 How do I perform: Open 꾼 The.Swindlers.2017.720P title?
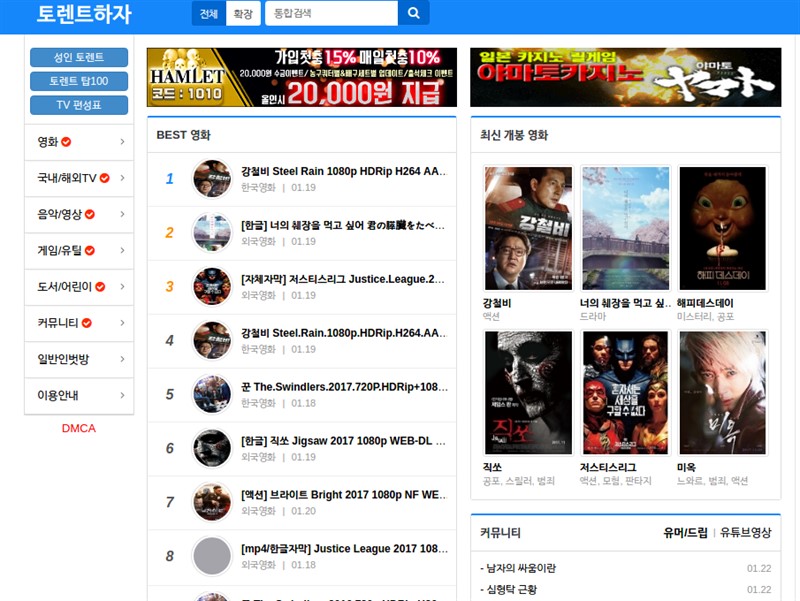tap(344, 387)
